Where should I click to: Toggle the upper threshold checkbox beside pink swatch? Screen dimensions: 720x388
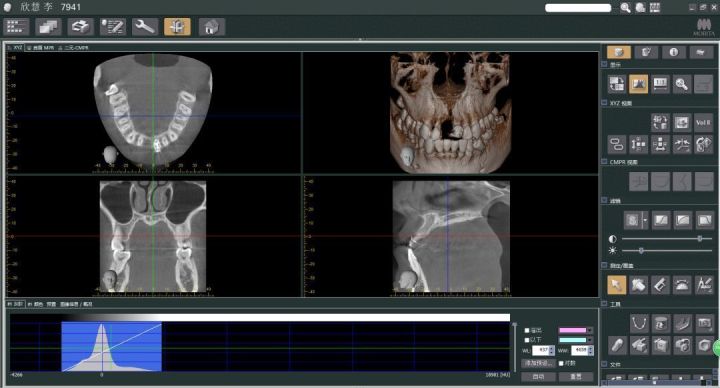tap(527, 331)
